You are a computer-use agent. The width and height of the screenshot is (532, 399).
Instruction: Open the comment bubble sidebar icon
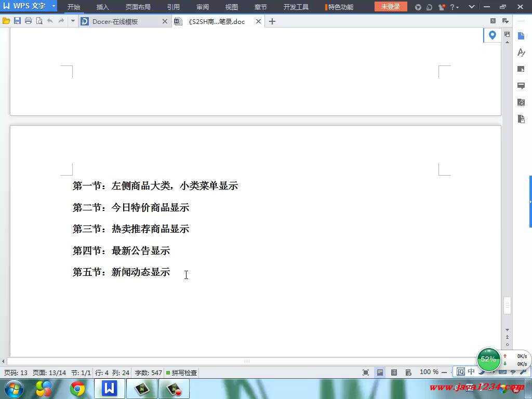click(x=521, y=86)
